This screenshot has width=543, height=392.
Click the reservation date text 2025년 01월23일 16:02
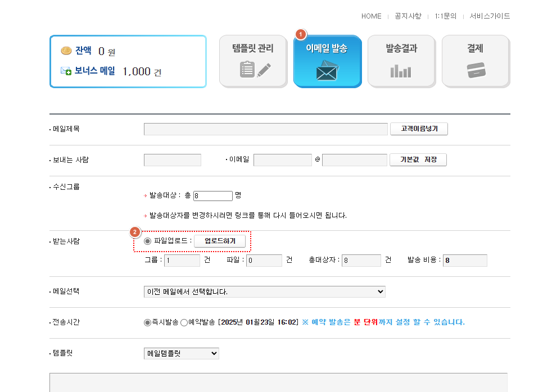point(259,322)
